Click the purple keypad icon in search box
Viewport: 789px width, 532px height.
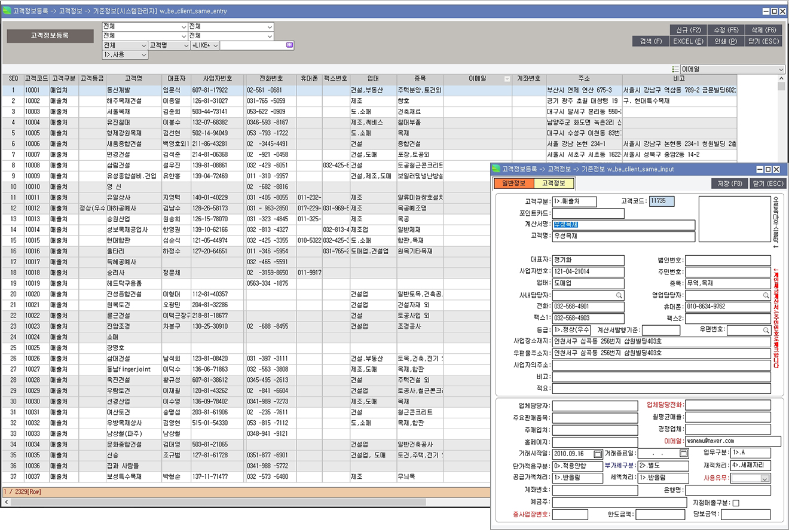(x=289, y=45)
